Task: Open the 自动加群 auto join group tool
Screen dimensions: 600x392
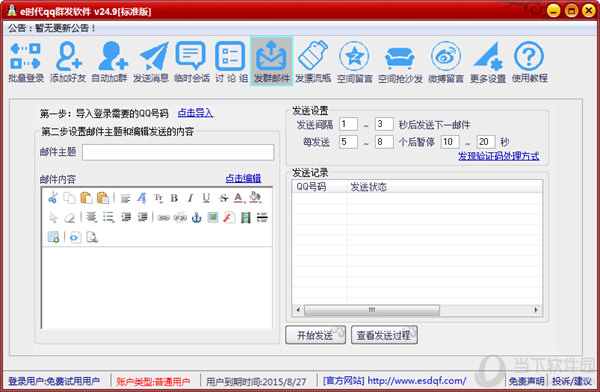Action: point(109,62)
